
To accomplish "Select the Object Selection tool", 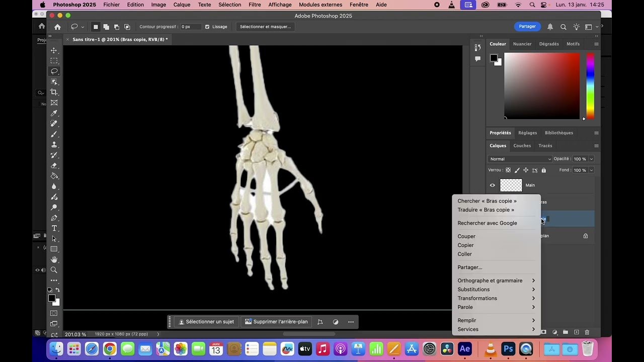I will pyautogui.click(x=54, y=82).
